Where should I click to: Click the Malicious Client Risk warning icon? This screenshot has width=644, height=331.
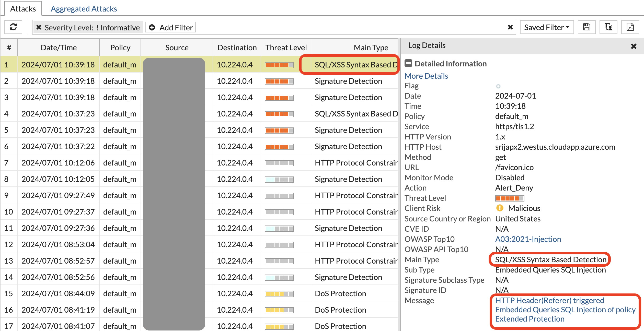point(500,208)
